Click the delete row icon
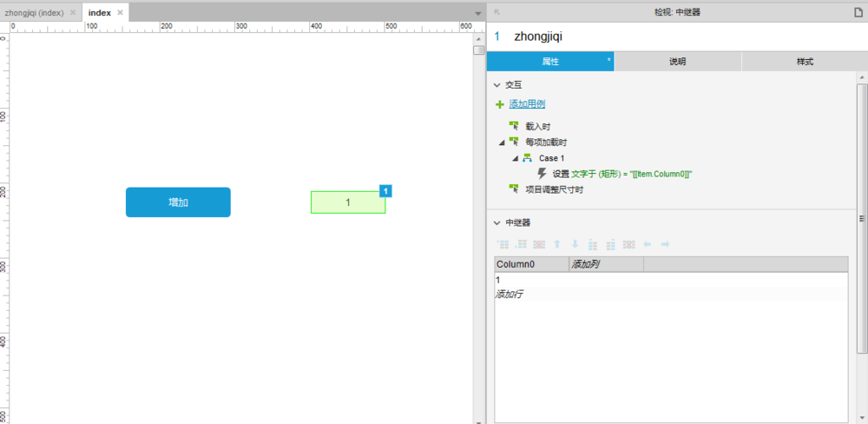This screenshot has width=868, height=424. pyautogui.click(x=539, y=244)
